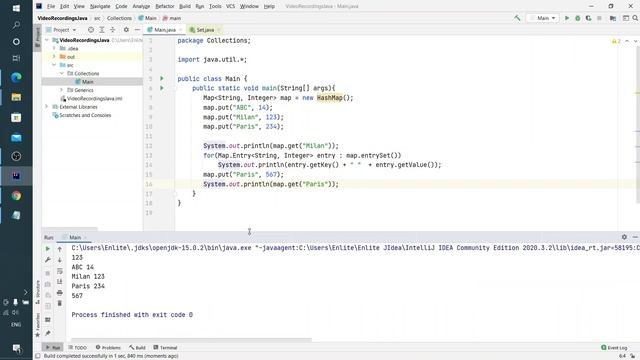Collapse the Collections package
This screenshot has height=360, width=640.
[62, 73]
